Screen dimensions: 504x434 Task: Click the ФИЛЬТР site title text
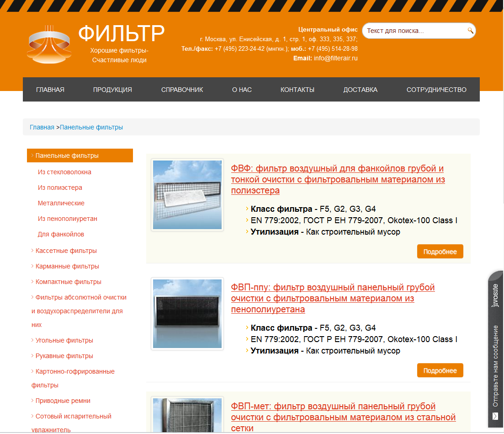coord(122,33)
